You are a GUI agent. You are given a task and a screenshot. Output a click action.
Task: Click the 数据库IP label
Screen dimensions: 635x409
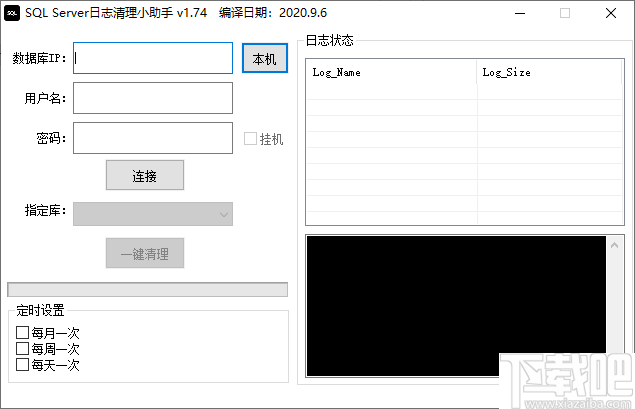pyautogui.click(x=39, y=58)
